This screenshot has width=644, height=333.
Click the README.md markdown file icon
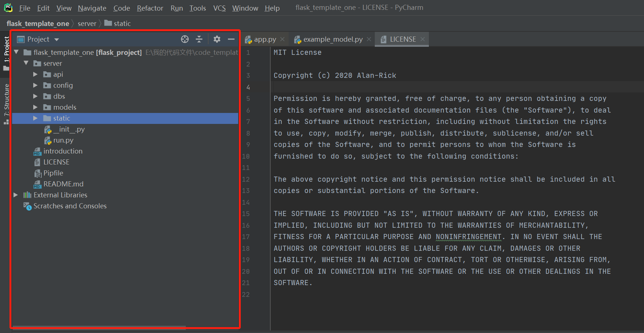click(37, 184)
